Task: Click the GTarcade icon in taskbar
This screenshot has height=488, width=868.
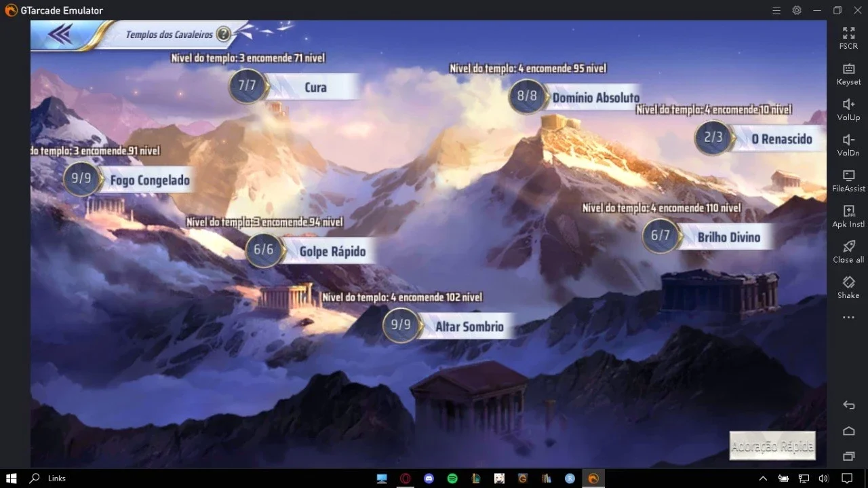Action: [593, 478]
